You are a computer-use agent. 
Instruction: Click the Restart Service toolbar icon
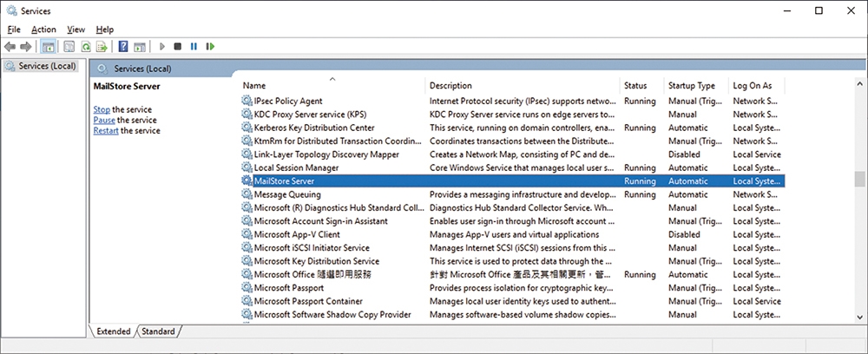coord(210,47)
